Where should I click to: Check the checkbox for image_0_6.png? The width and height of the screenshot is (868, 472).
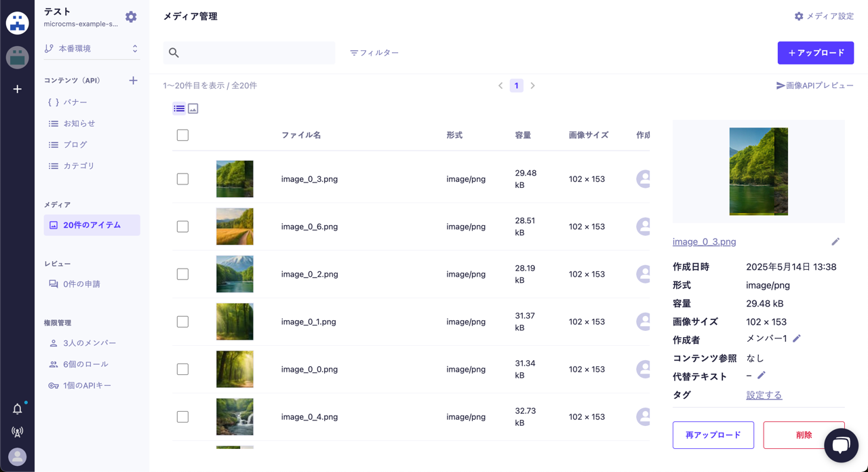point(182,227)
